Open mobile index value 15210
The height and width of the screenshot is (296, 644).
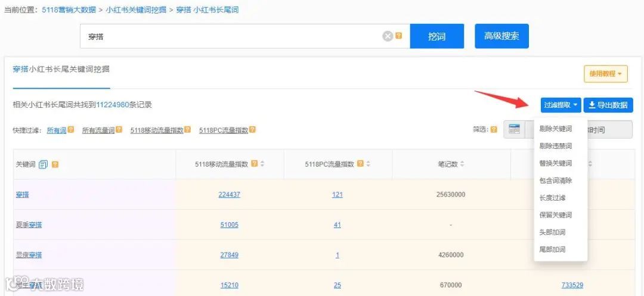point(229,285)
